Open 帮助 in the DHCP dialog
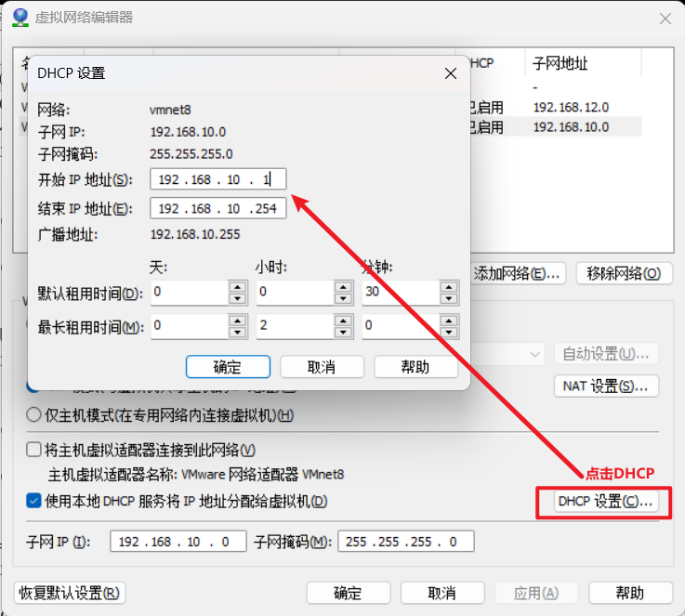 tap(415, 367)
